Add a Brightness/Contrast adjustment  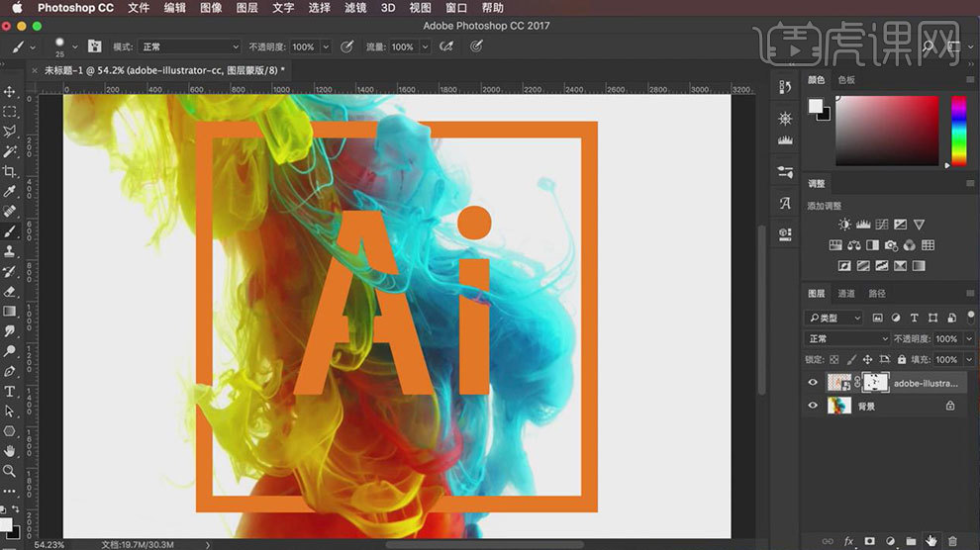[844, 226]
